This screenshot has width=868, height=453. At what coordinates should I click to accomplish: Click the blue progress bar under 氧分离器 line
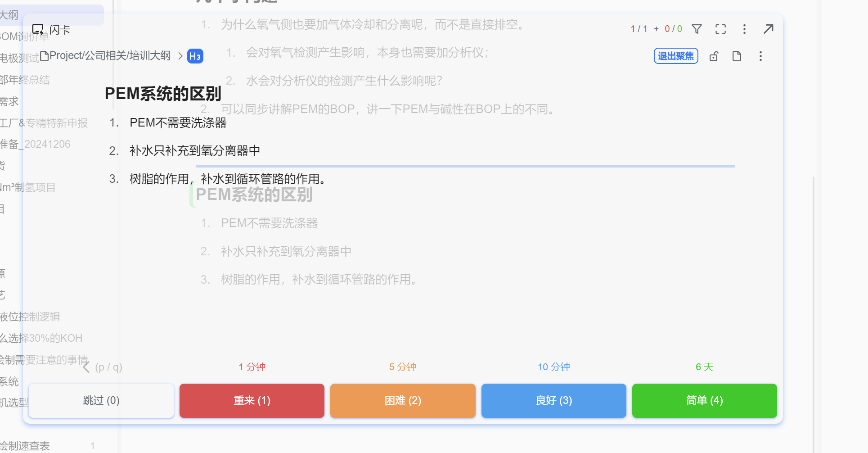pos(464,166)
